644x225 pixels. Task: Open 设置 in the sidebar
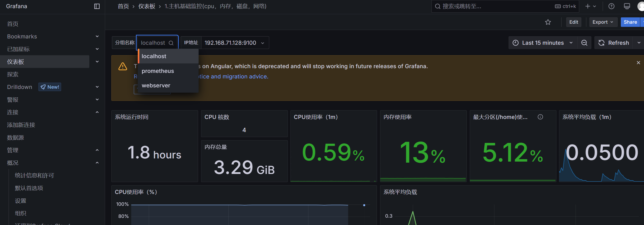pos(21,201)
